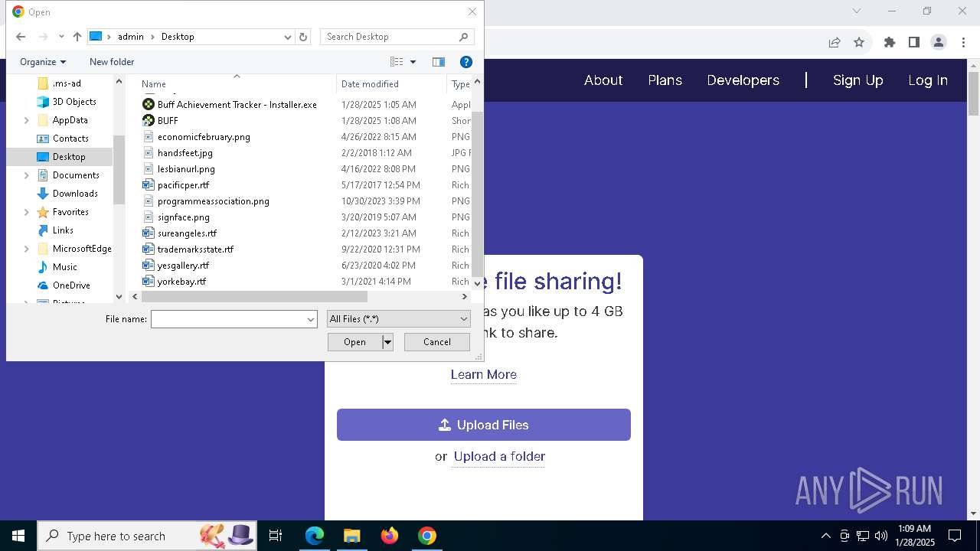980x551 pixels.
Task: Click Log In on the website
Action: 927,80
